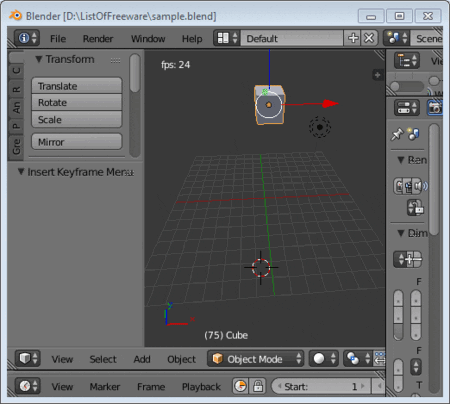Screen dimensions: 450x404
Task: Collapse the Transform panel
Action: point(39,59)
